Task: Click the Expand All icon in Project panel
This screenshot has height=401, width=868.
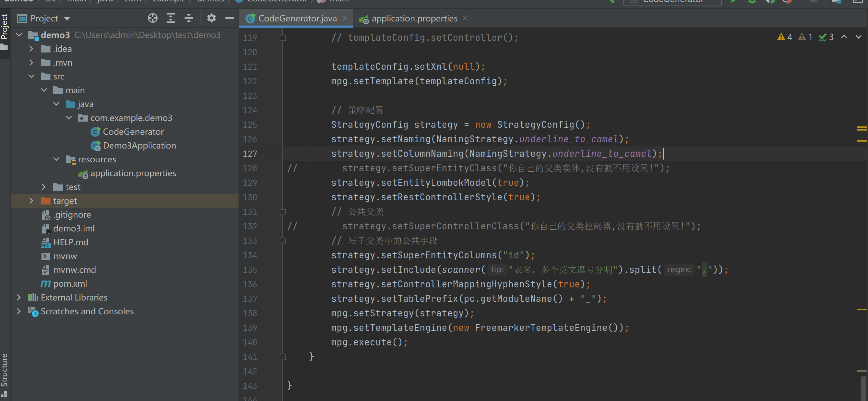Action: click(x=171, y=18)
